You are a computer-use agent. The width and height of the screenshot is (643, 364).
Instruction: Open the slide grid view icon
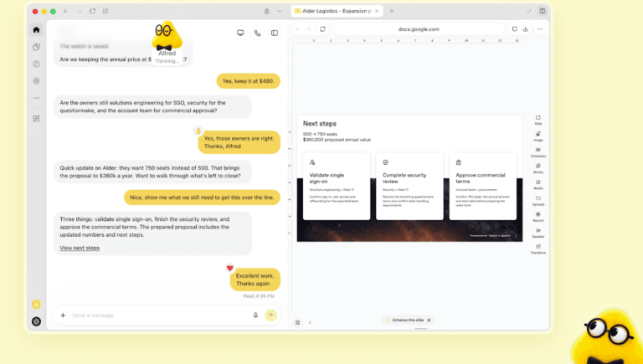pos(298,323)
